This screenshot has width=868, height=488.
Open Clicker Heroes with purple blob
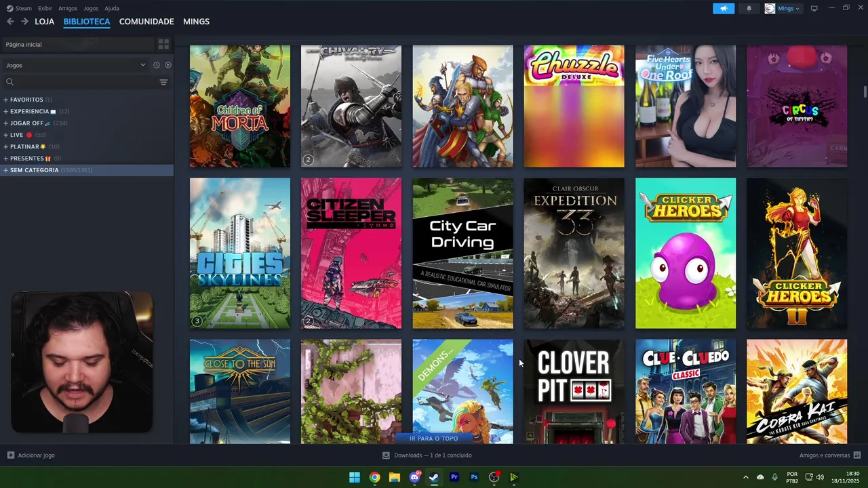pos(686,253)
